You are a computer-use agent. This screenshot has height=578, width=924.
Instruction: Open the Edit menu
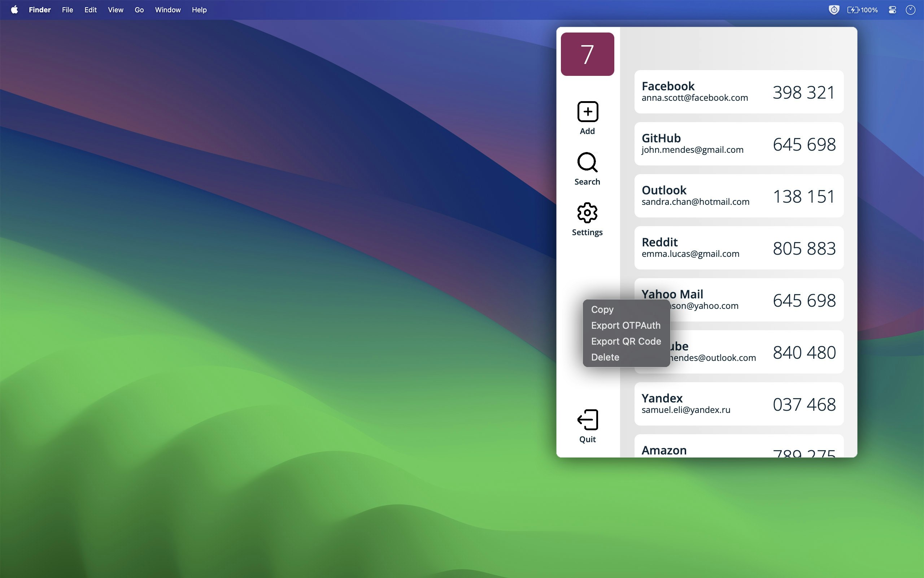pos(90,10)
